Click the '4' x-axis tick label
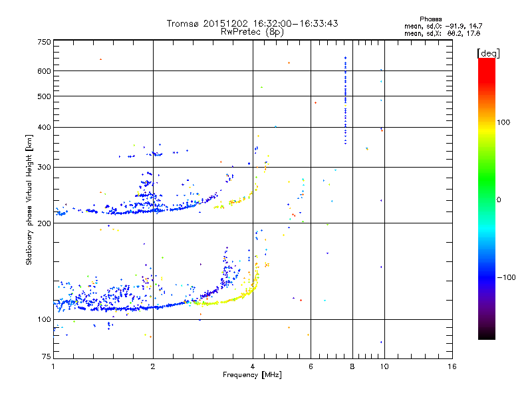 coord(253,366)
